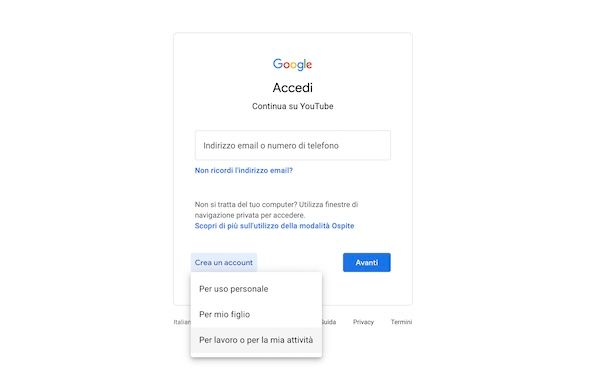
Task: Click the 'navigazione privata per accedere' text line
Action: pos(250,215)
